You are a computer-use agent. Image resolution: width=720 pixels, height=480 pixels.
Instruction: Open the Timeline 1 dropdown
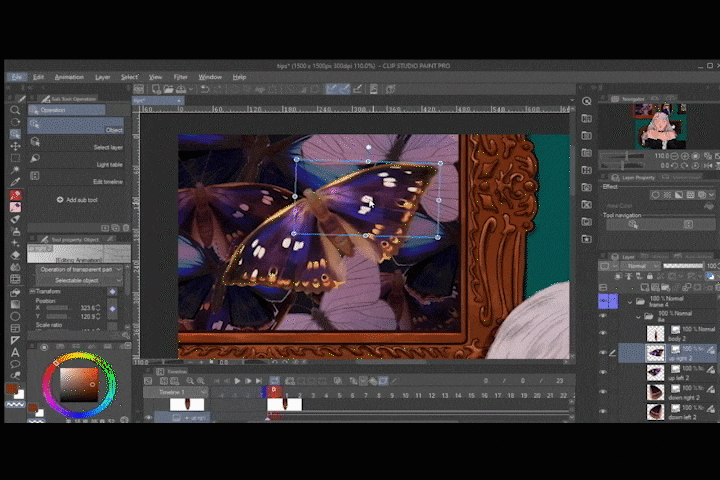pos(175,392)
